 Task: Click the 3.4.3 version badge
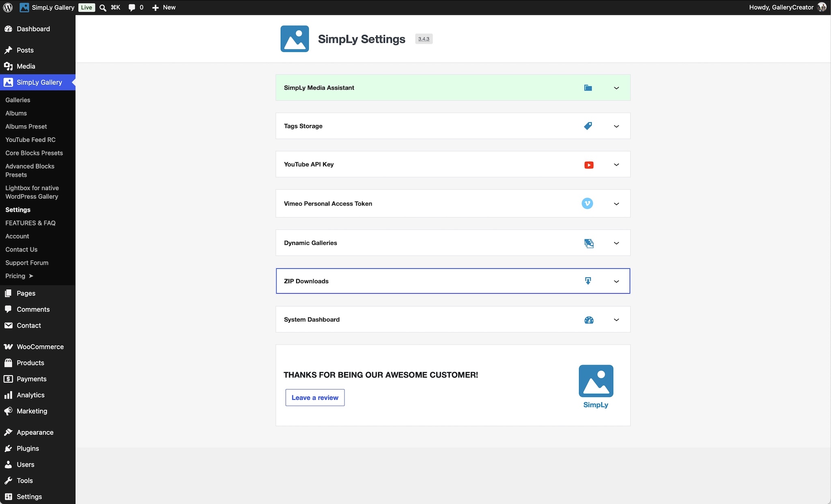coord(424,39)
